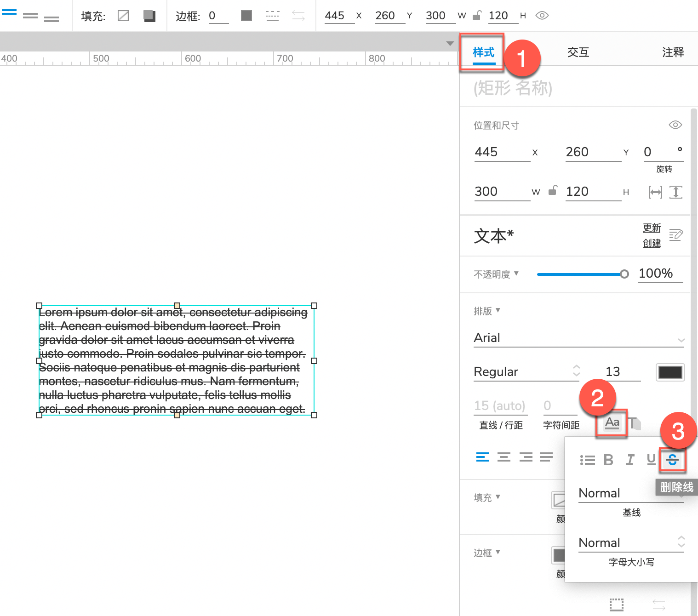The width and height of the screenshot is (698, 616).
Task: Open Aa text options popup
Action: 612,423
